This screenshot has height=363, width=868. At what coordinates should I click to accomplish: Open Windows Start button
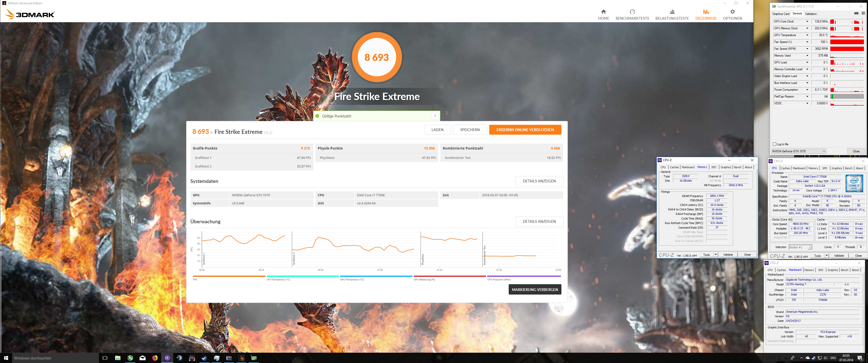6,358
